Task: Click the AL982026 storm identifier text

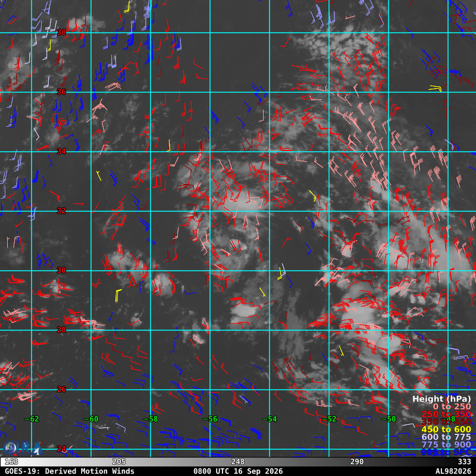Action: 453,471
